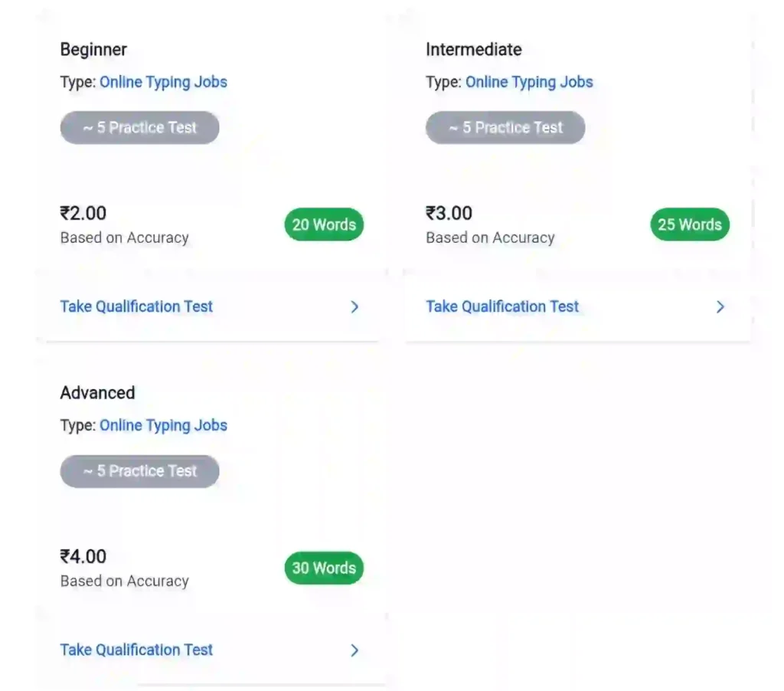Click the ₹2.00 price on Beginner card
This screenshot has height=691, width=784.
point(83,213)
